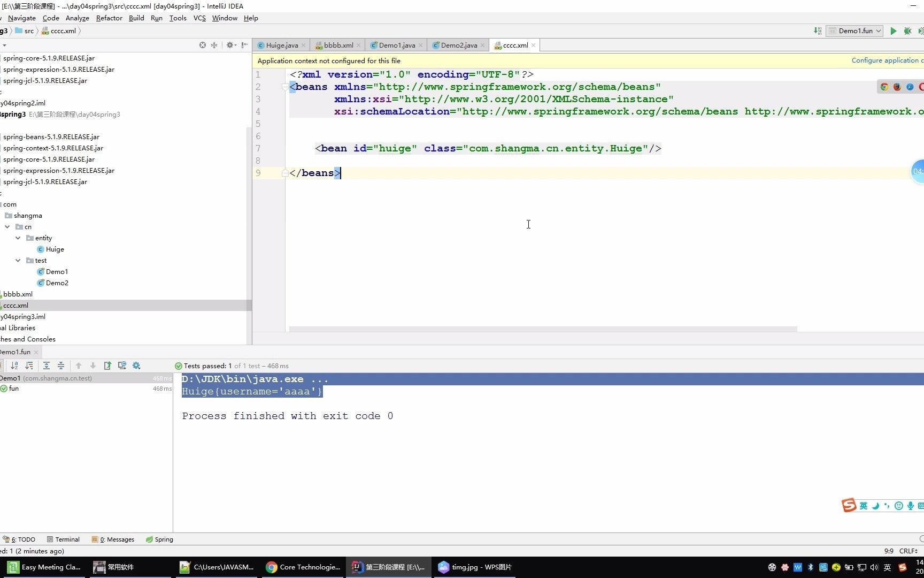Open the Refactor menu
924x578 pixels.
[x=109, y=18]
